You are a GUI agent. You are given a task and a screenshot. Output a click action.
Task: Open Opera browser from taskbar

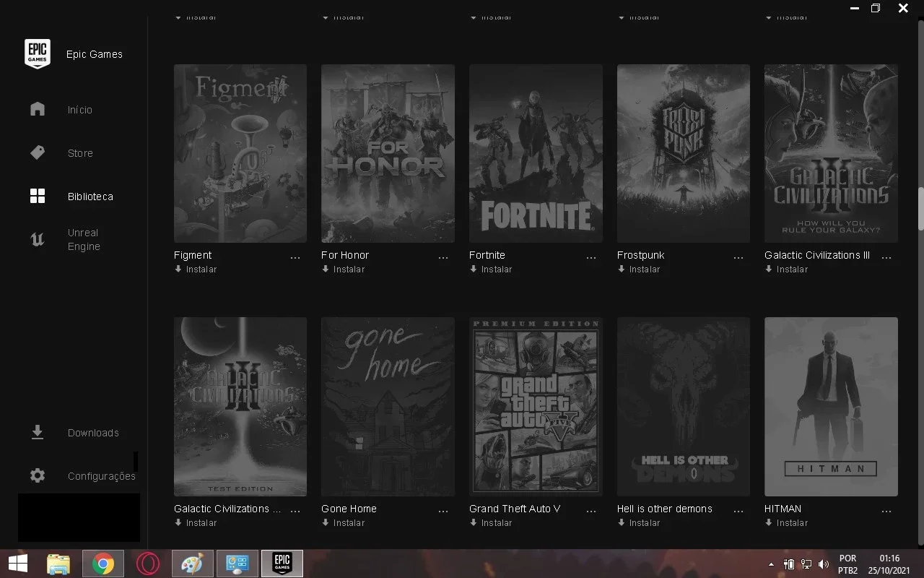click(148, 564)
